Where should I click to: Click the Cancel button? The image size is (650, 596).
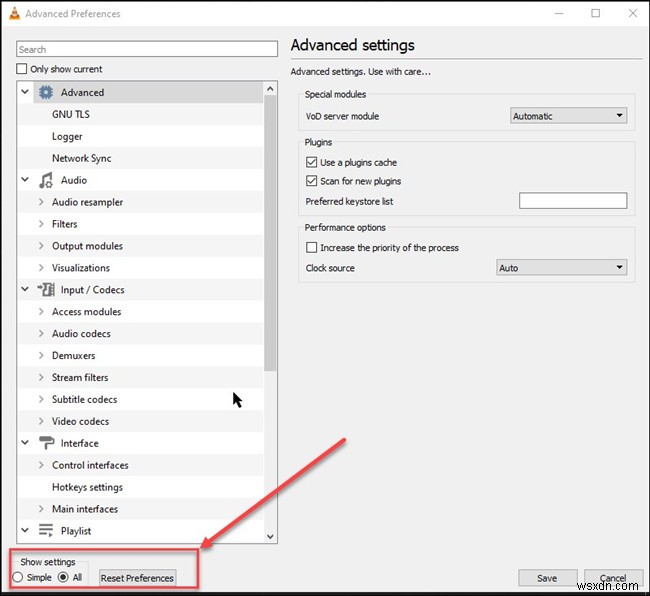(x=613, y=578)
